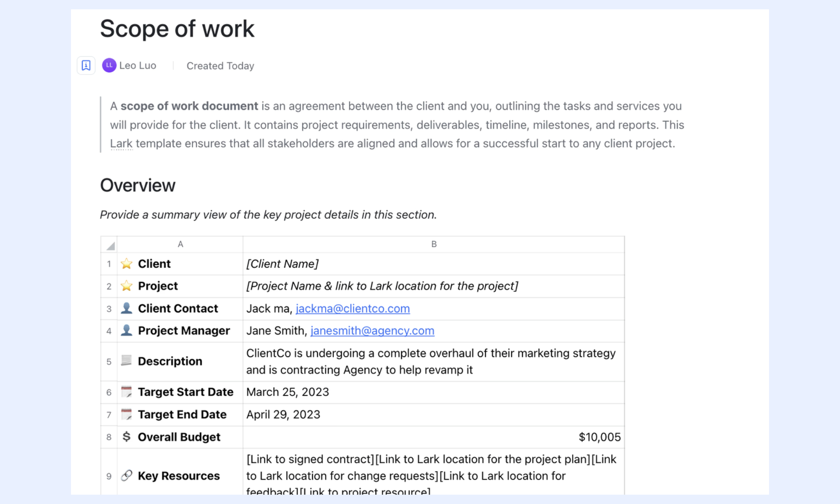
Task: Select row 8 header in the table
Action: click(109, 437)
